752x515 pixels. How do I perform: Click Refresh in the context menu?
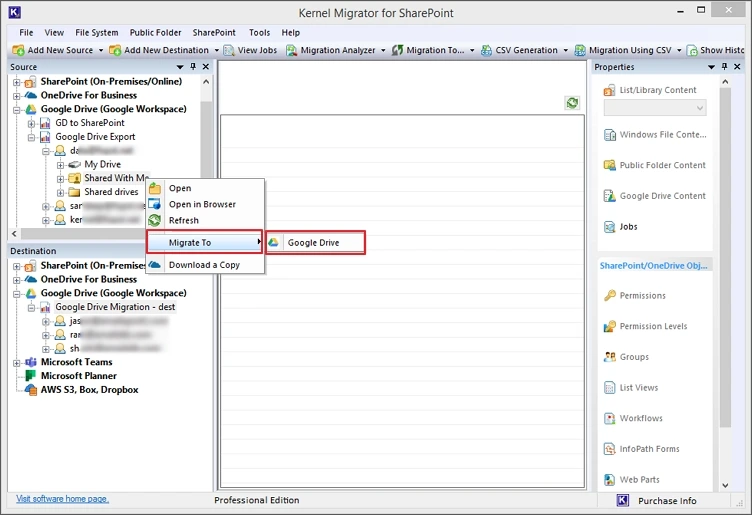coord(205,221)
